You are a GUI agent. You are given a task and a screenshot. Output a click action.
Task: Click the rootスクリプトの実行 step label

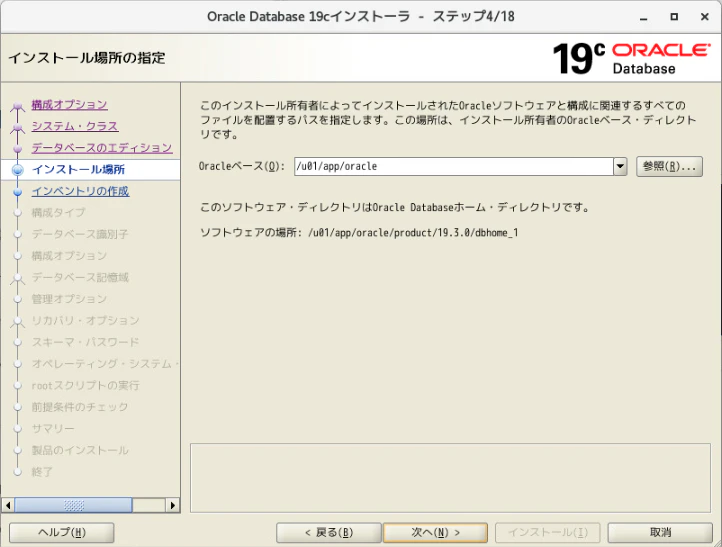[85, 385]
